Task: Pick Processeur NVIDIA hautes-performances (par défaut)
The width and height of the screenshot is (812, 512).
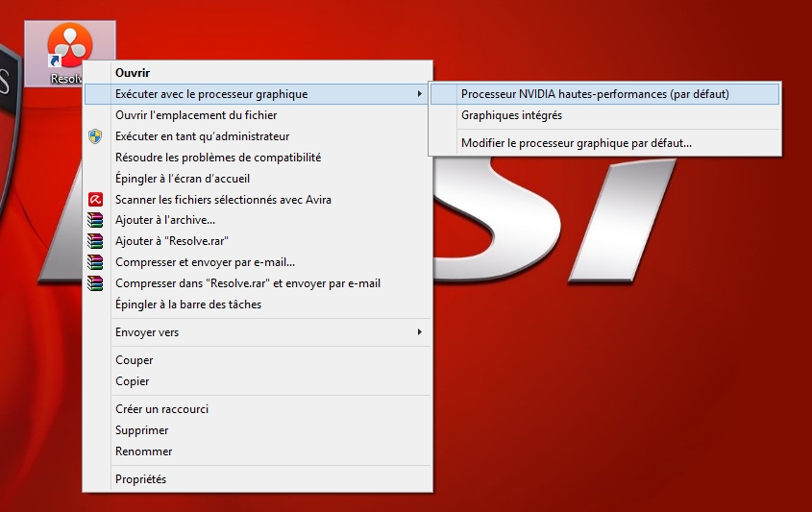Action: (x=604, y=94)
